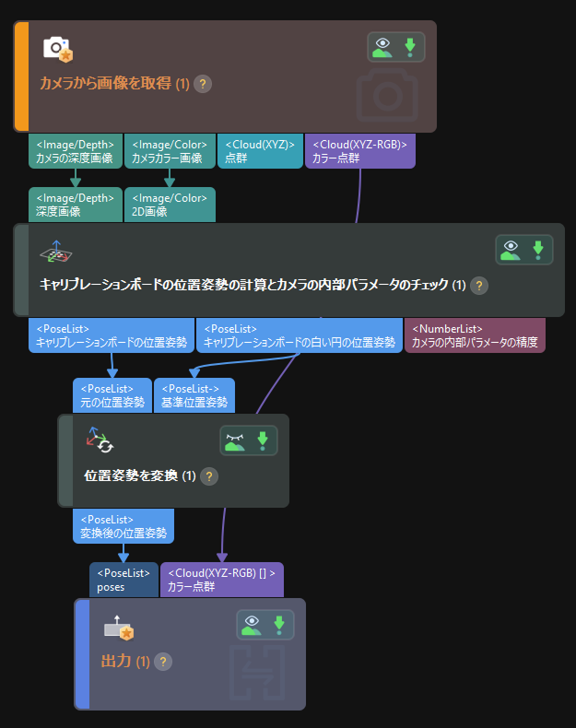This screenshot has width=576, height=728.
Task: Select the 出力 (1) step title
Action: click(x=125, y=662)
